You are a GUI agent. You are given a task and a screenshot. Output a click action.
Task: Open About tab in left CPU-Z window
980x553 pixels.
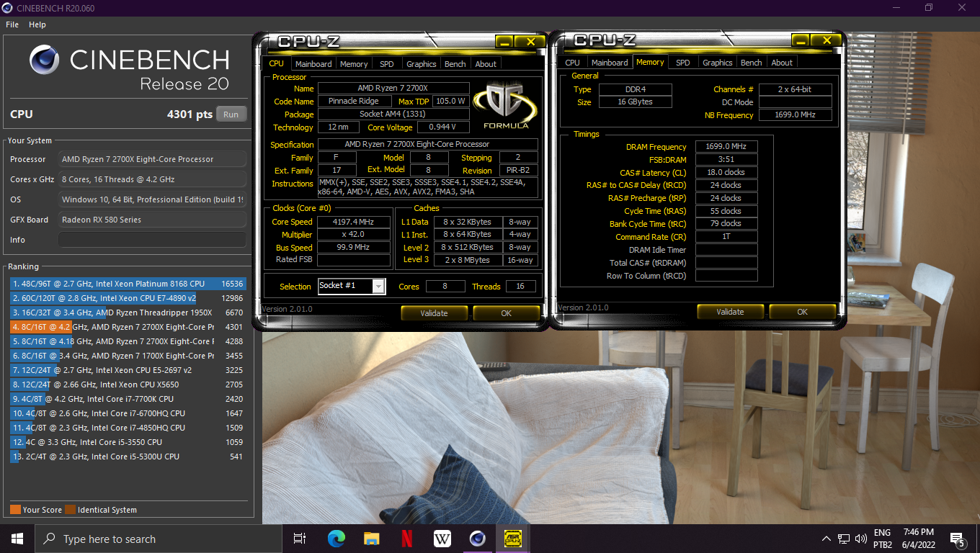click(486, 64)
